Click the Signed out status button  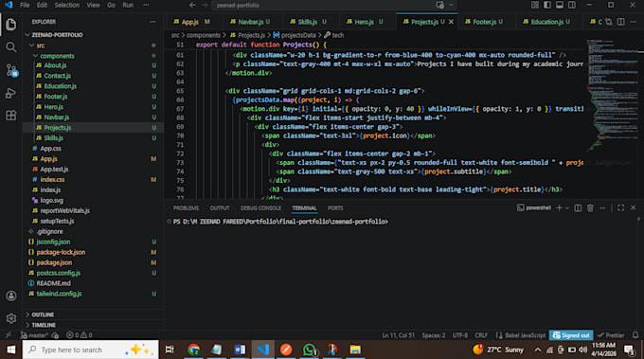(571, 335)
